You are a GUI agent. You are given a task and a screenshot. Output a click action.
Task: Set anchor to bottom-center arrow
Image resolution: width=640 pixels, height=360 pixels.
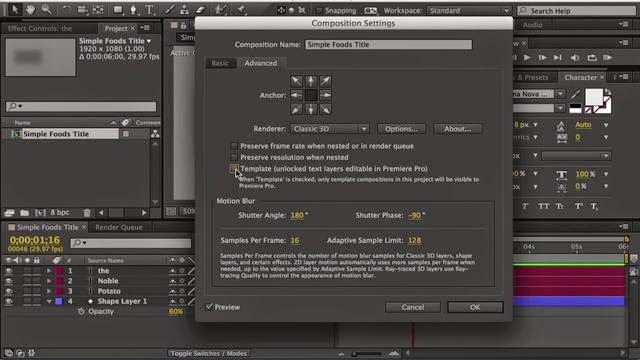tap(311, 109)
